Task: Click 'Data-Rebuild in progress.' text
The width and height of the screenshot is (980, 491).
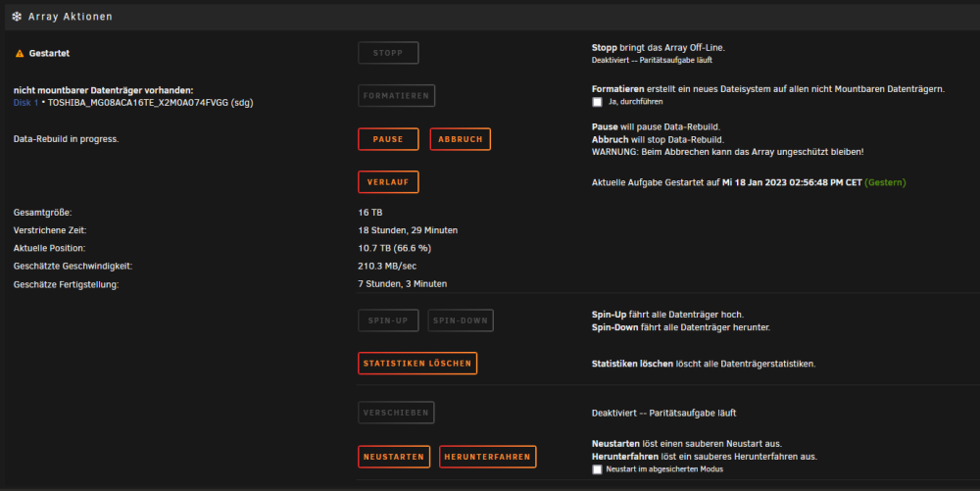Action: (x=66, y=139)
